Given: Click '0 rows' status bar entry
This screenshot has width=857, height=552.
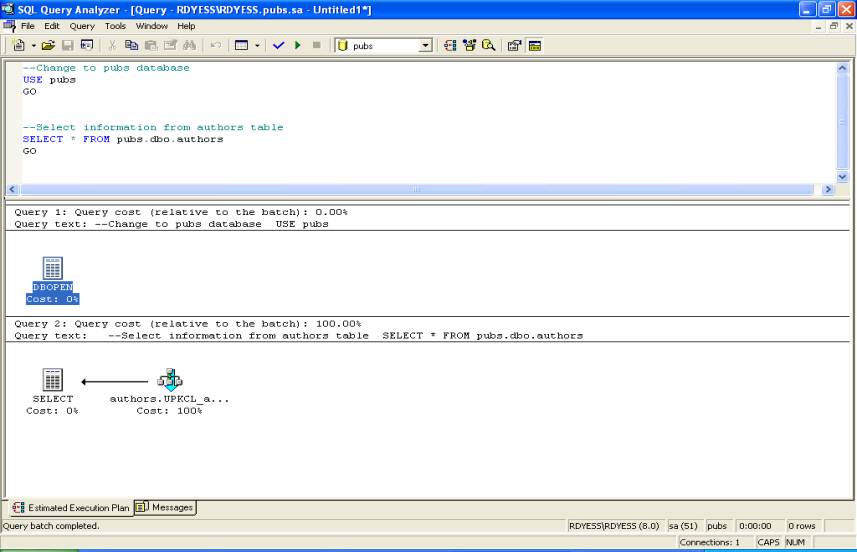Looking at the screenshot, I should coord(802,526).
